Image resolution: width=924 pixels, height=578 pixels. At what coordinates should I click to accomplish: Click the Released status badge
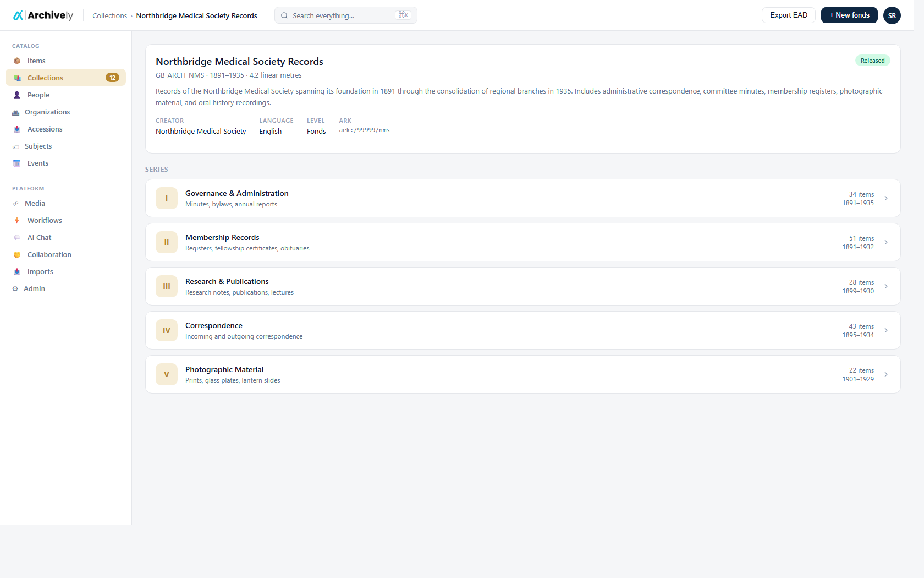pyautogui.click(x=872, y=61)
